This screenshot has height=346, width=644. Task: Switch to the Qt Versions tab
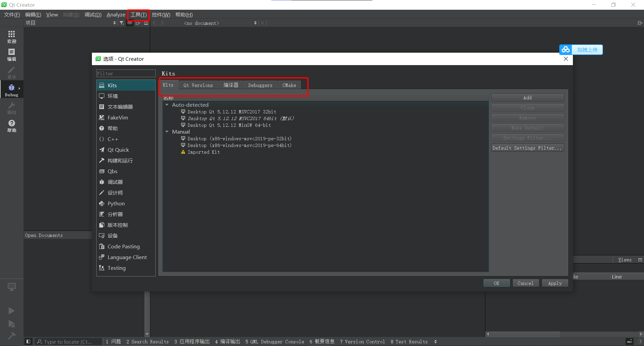tap(198, 85)
